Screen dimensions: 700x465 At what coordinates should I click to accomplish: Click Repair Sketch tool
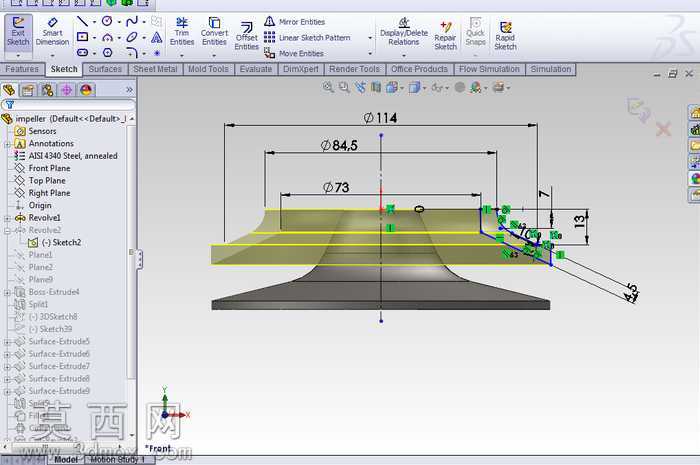(x=445, y=37)
